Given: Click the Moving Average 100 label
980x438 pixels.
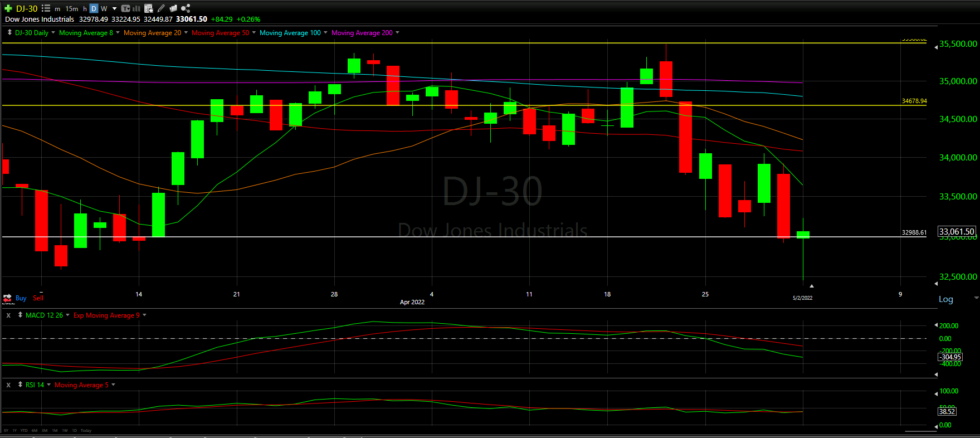Looking at the screenshot, I should (290, 33).
